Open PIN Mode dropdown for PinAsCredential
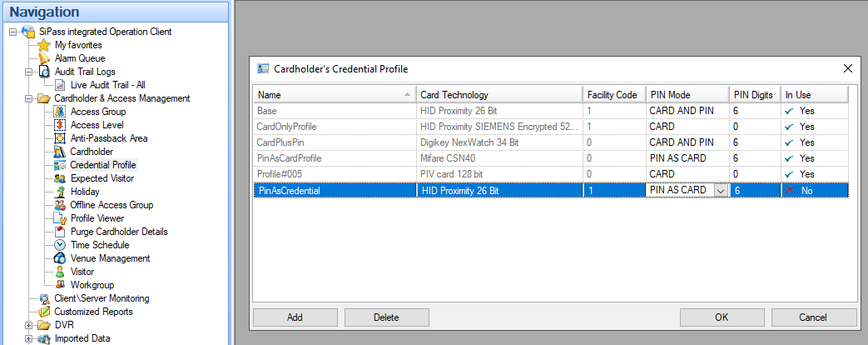 pyautogui.click(x=720, y=191)
